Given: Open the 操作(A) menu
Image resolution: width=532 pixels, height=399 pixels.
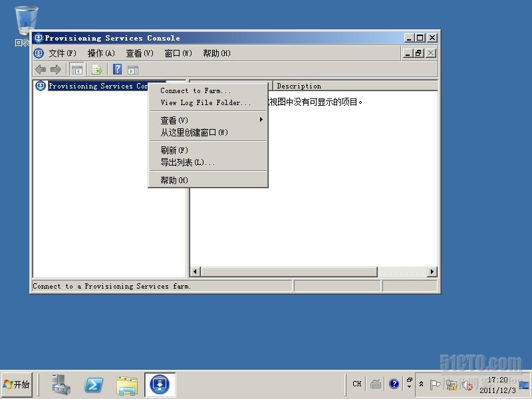Looking at the screenshot, I should (x=101, y=53).
